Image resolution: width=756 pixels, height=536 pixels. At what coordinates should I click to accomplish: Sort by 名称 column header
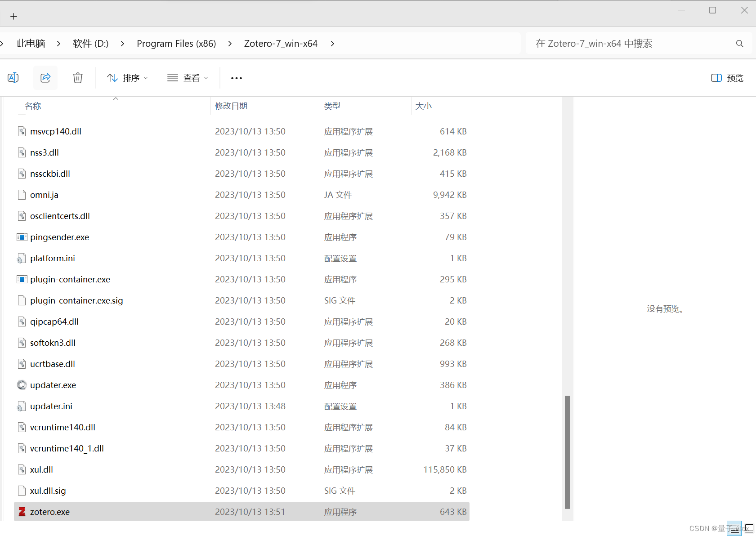tap(33, 106)
